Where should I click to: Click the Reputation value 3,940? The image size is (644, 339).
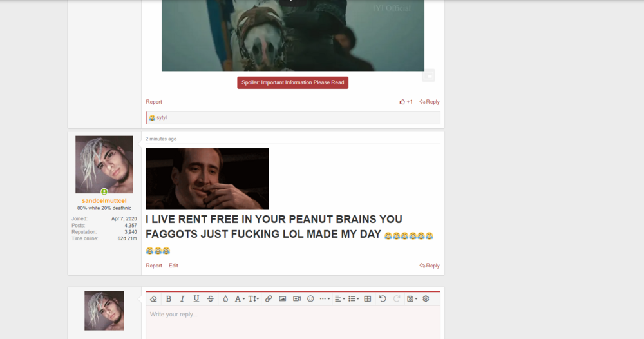point(131,232)
